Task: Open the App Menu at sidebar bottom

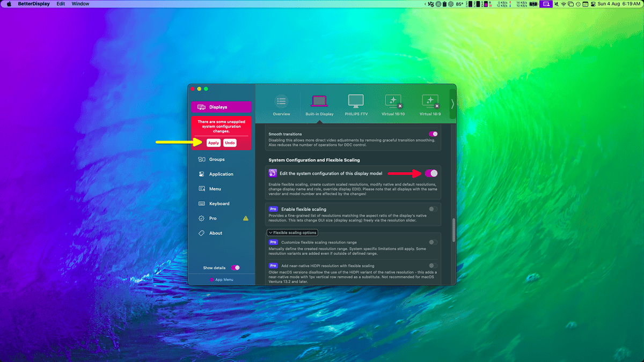Action: click(222, 279)
